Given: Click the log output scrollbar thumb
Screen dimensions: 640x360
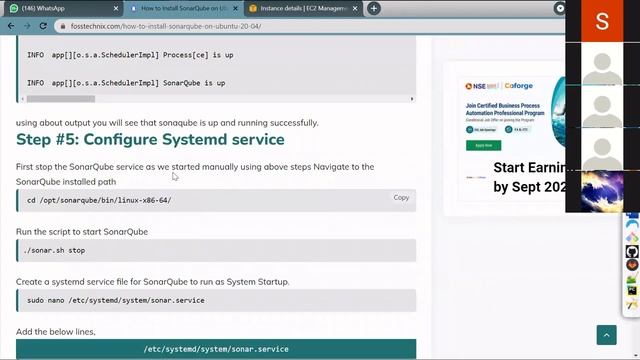Looking at the screenshot, I should click(x=61, y=99).
